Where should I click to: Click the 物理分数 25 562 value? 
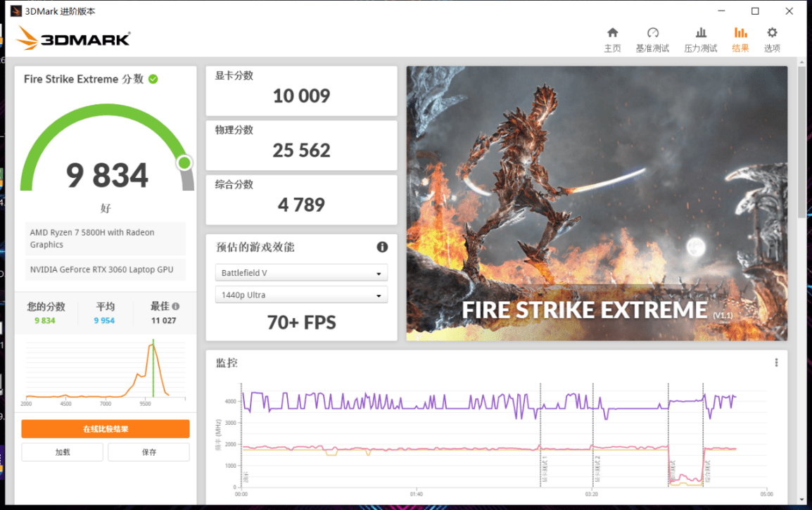click(301, 151)
